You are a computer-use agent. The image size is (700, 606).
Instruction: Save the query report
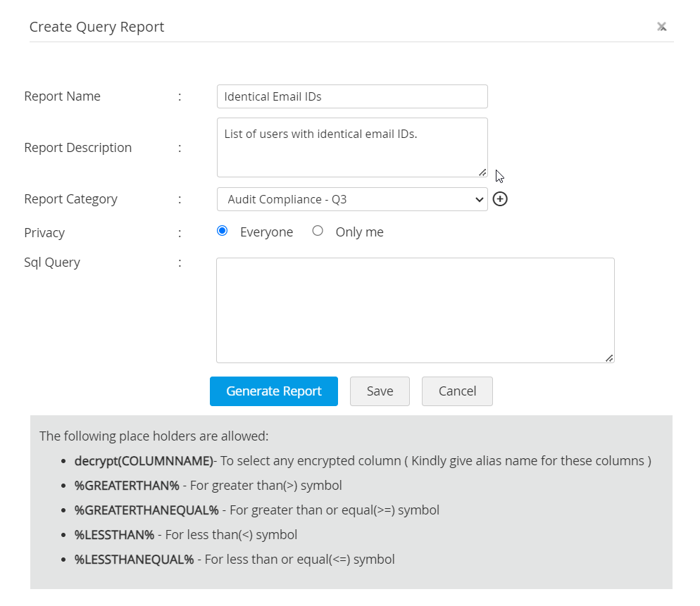coord(380,391)
